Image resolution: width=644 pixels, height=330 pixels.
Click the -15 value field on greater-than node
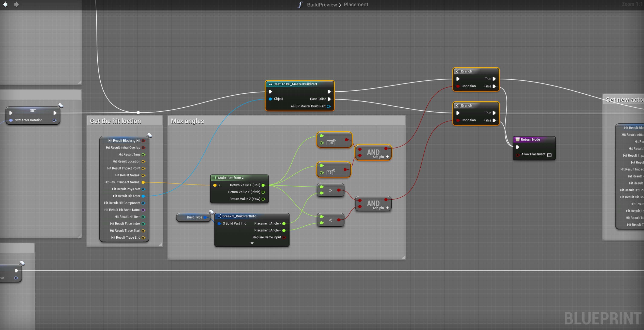click(x=330, y=143)
